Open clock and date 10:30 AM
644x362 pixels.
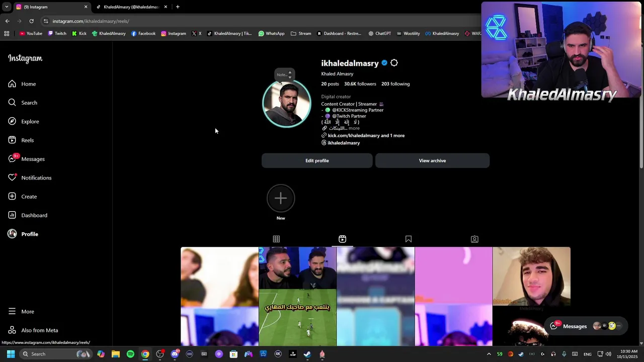(x=629, y=354)
